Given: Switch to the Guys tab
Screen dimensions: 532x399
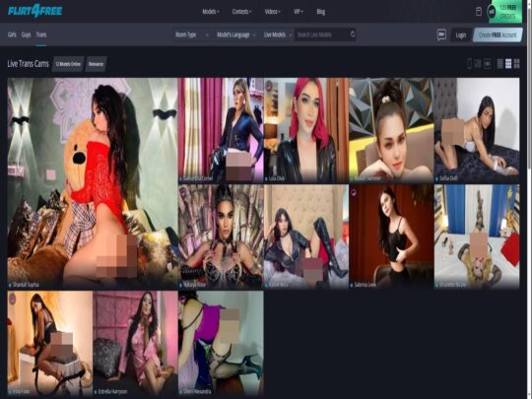Looking at the screenshot, I should coord(27,34).
